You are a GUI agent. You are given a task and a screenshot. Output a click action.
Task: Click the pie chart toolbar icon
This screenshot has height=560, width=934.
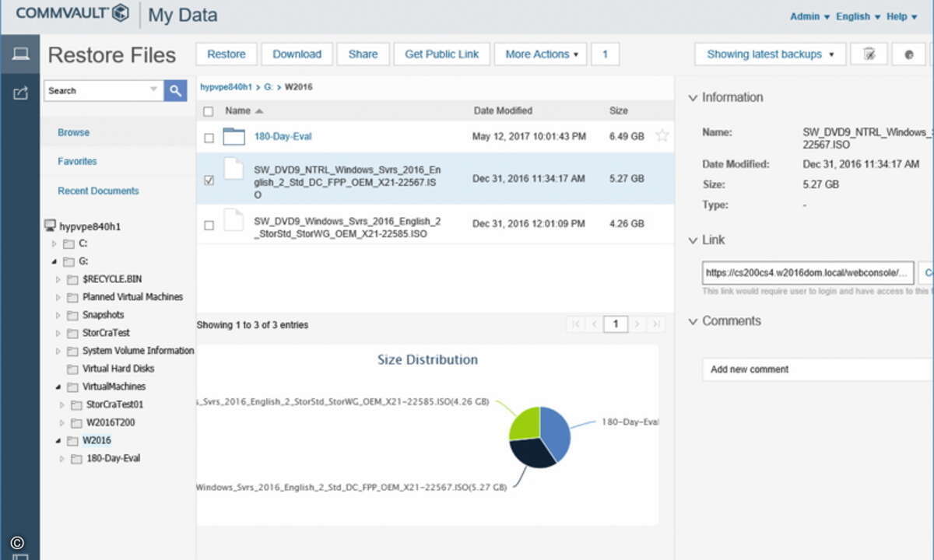click(908, 54)
